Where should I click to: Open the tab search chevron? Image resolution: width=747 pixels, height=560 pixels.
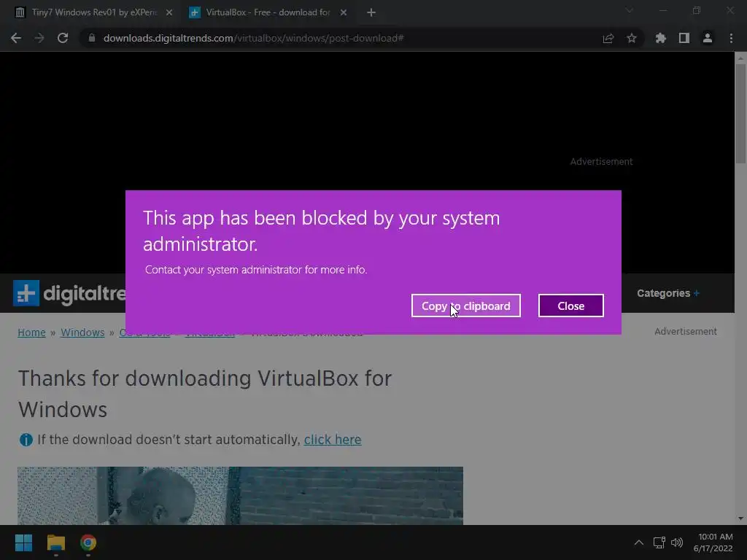(x=630, y=10)
